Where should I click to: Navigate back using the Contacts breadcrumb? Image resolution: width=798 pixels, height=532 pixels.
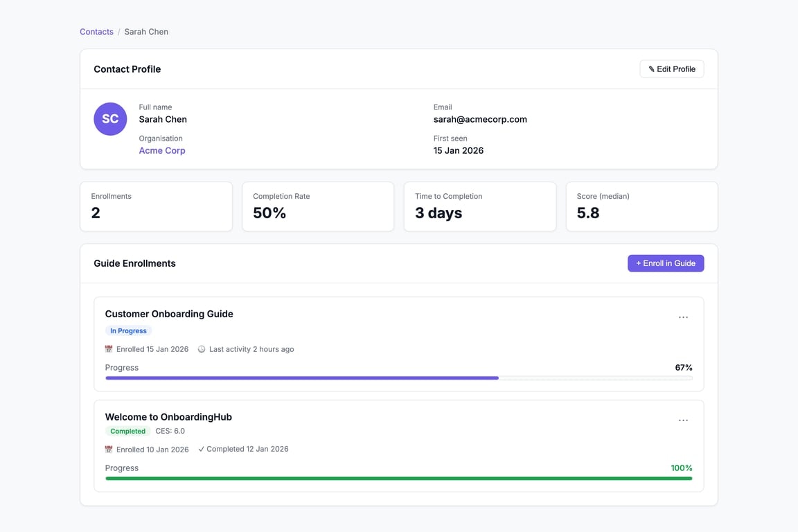(96, 31)
